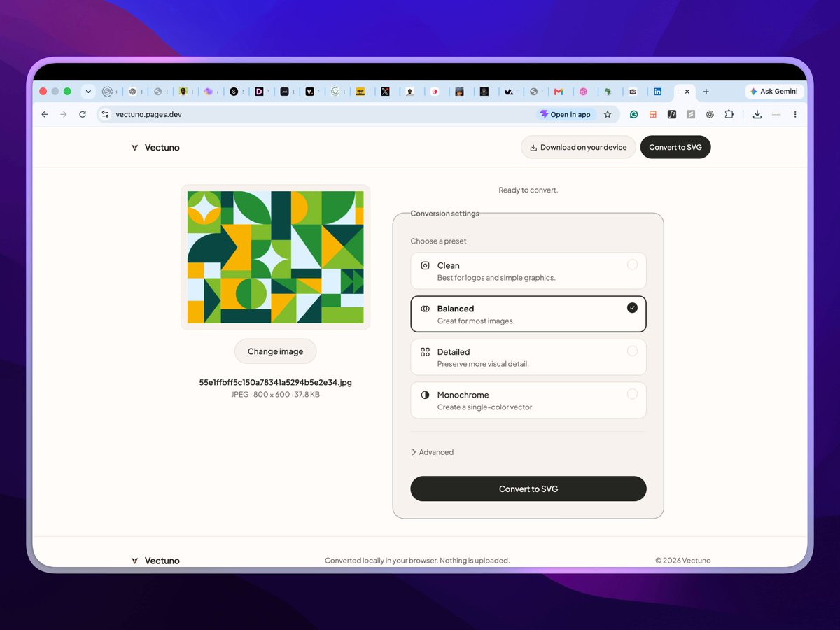This screenshot has height=630, width=840.
Task: Open the Chrome three-dot menu
Action: tap(794, 114)
